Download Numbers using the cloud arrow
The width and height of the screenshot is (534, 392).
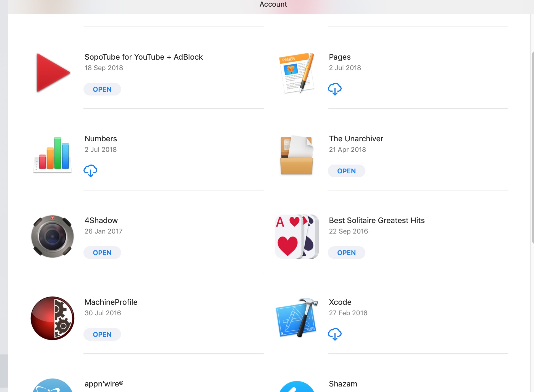[x=90, y=171]
